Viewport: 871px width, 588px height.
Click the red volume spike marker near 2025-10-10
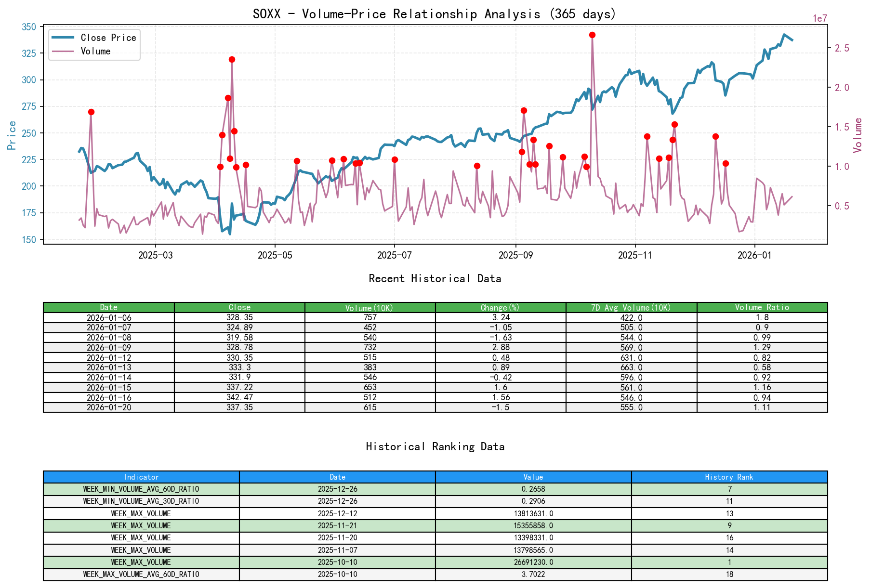[592, 34]
